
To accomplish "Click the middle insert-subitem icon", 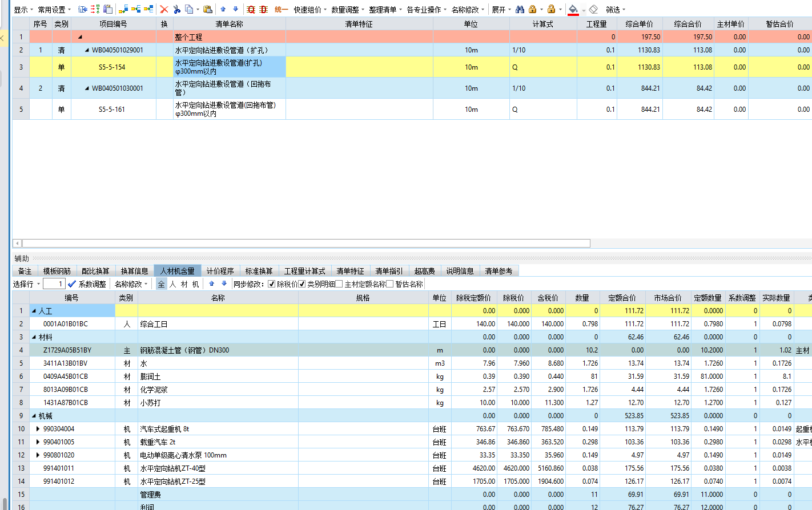I will click(x=136, y=9).
